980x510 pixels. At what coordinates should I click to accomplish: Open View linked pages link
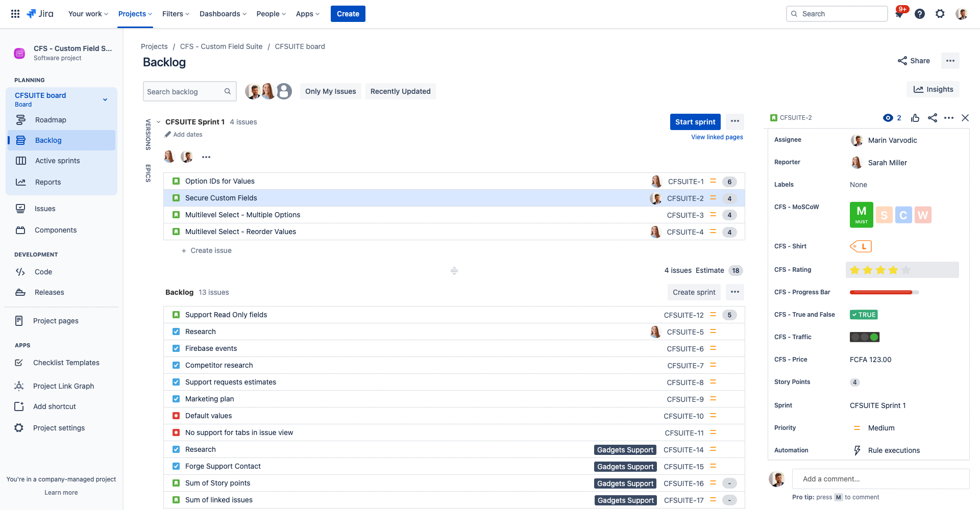click(x=717, y=137)
